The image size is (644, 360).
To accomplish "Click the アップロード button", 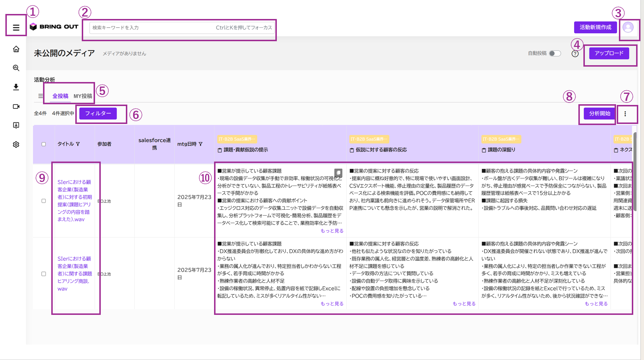I will [x=609, y=53].
